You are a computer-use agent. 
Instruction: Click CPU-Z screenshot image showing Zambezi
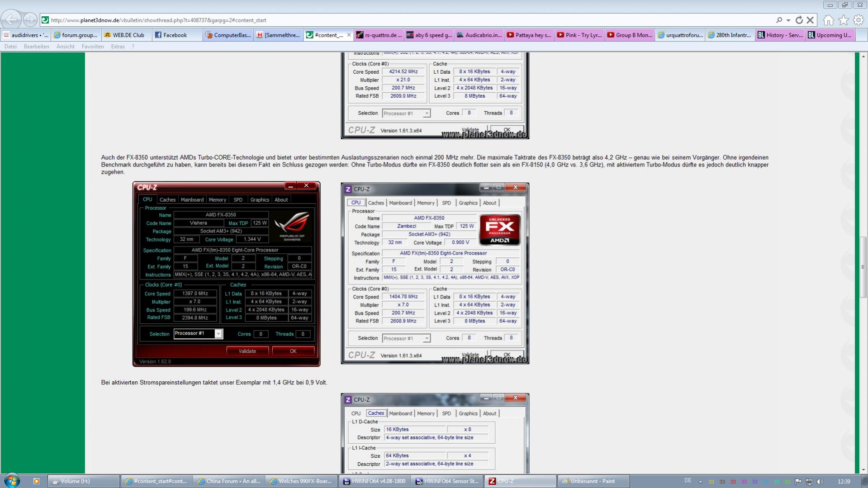coord(435,273)
